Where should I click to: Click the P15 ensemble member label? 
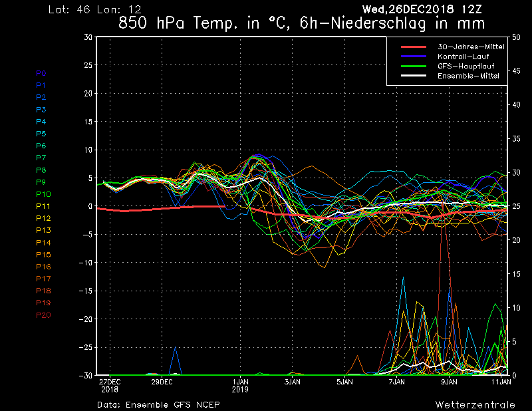pyautogui.click(x=43, y=255)
